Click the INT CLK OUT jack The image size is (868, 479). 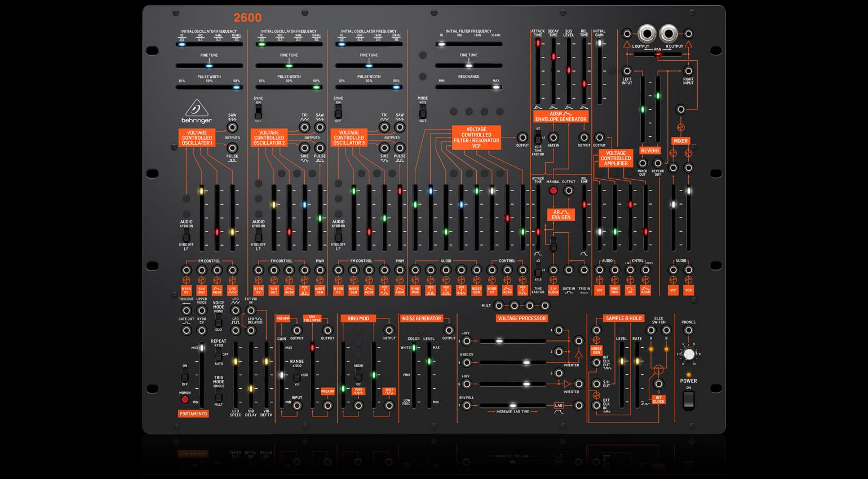click(596, 362)
